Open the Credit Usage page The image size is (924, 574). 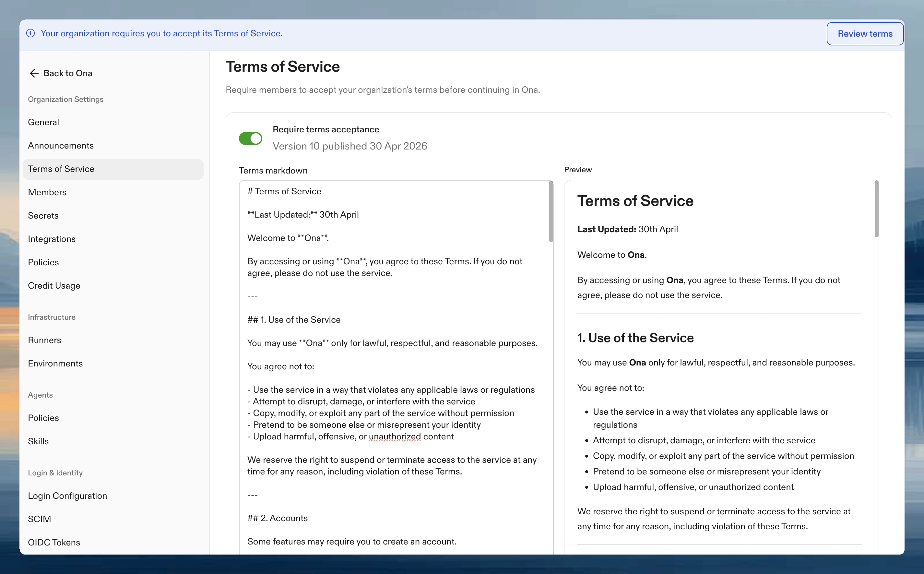(54, 285)
